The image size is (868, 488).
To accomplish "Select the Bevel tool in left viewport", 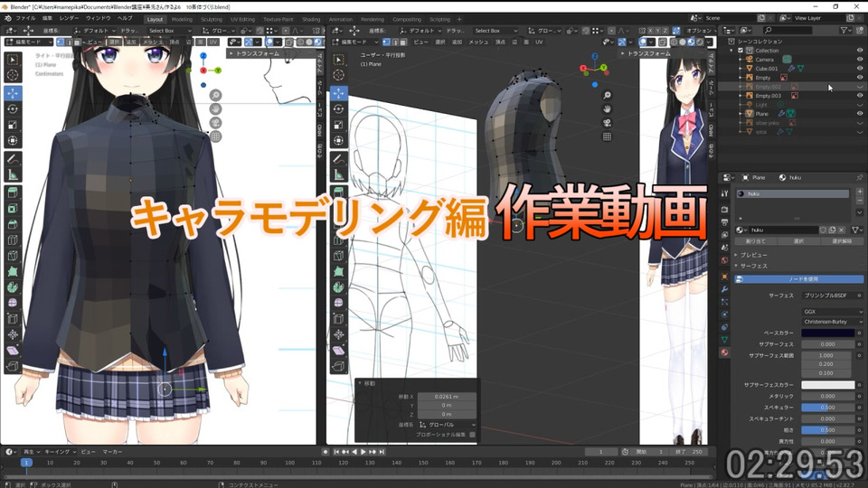I will tap(13, 224).
